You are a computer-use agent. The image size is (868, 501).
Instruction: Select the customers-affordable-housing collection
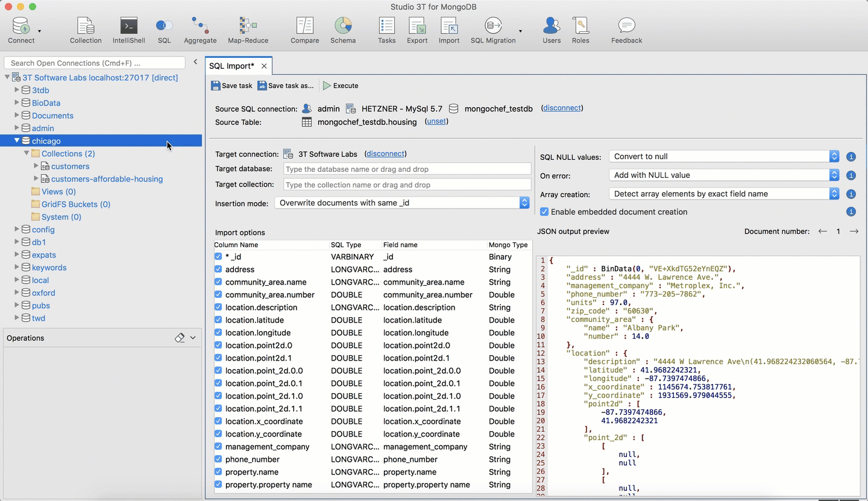tap(107, 178)
